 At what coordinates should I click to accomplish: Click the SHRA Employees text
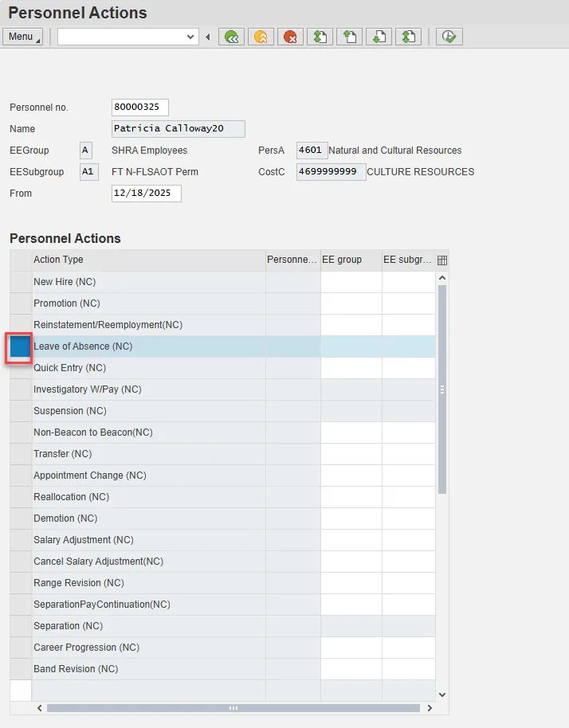(x=150, y=151)
